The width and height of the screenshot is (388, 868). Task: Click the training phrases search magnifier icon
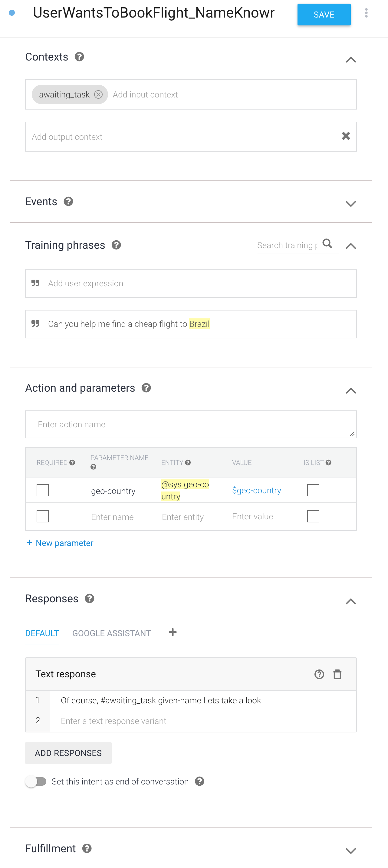point(327,243)
